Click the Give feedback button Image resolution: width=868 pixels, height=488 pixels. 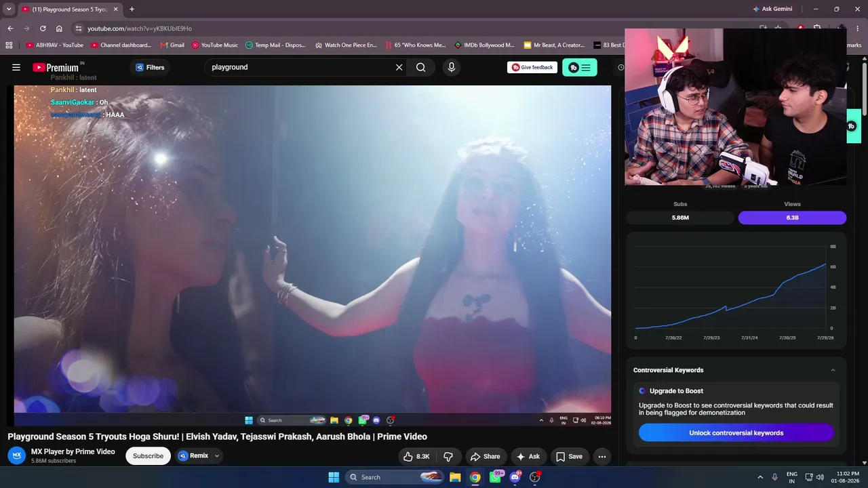pos(532,67)
